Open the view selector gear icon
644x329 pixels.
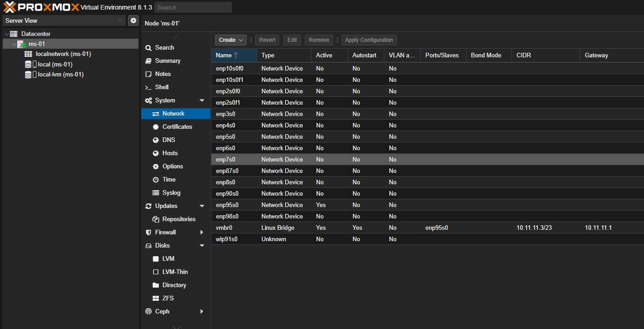[133, 20]
